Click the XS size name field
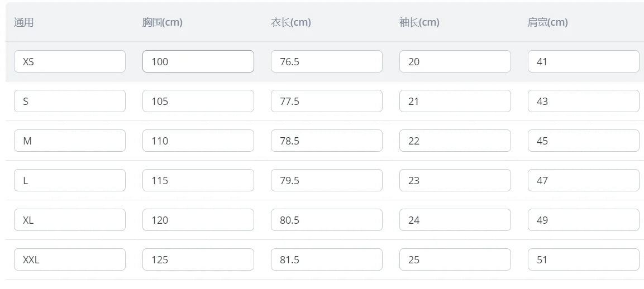This screenshot has width=644, height=289. pyautogui.click(x=70, y=61)
